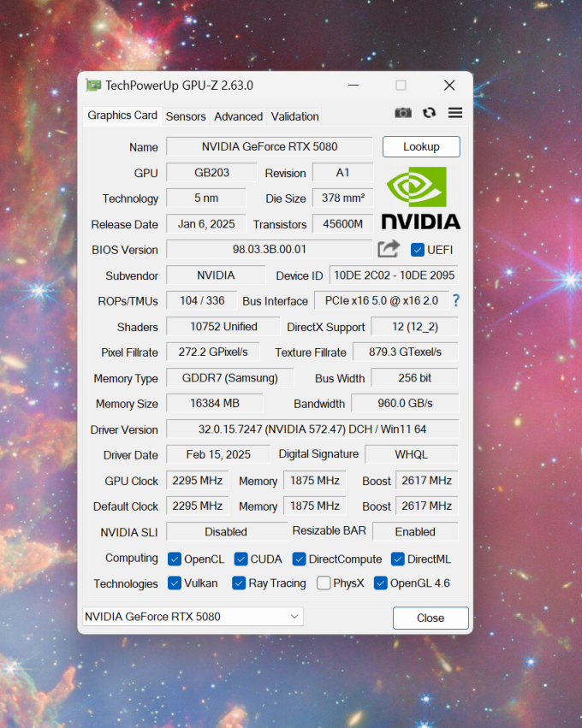Switch to the Sensors tab
This screenshot has height=728, width=582.
186,116
